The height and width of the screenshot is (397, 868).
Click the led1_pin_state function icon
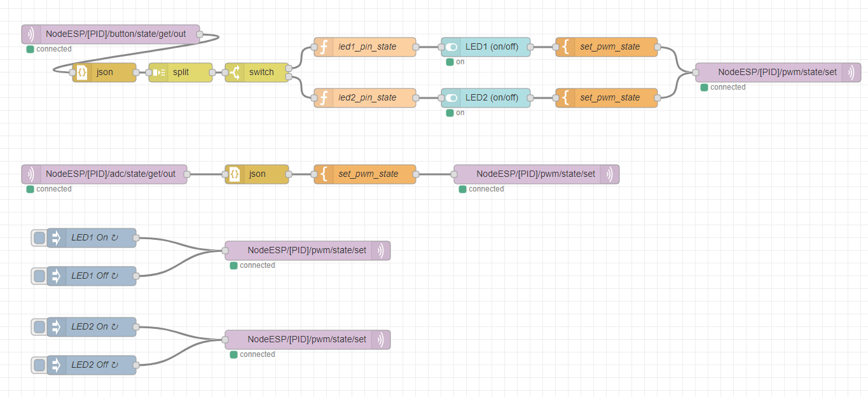tap(324, 47)
